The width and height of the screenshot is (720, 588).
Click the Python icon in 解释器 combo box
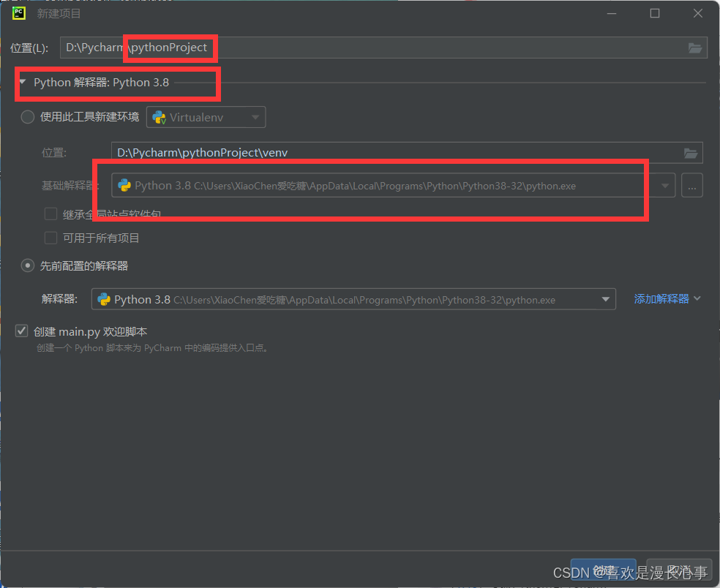[104, 299]
